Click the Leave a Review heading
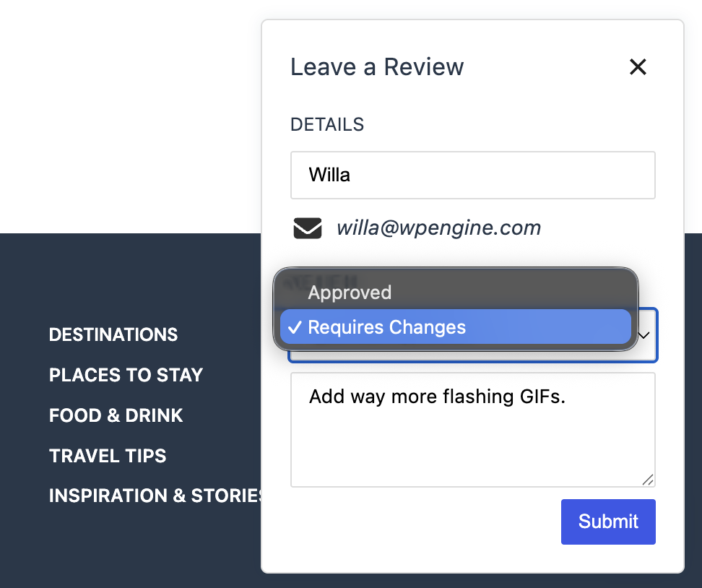This screenshot has height=588, width=702. pos(377,67)
